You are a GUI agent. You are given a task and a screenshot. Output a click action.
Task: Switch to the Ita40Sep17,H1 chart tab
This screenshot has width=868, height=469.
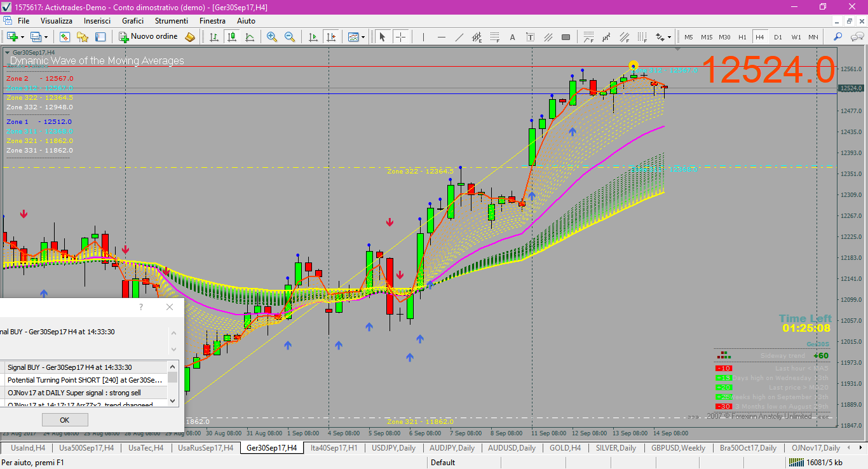point(334,448)
